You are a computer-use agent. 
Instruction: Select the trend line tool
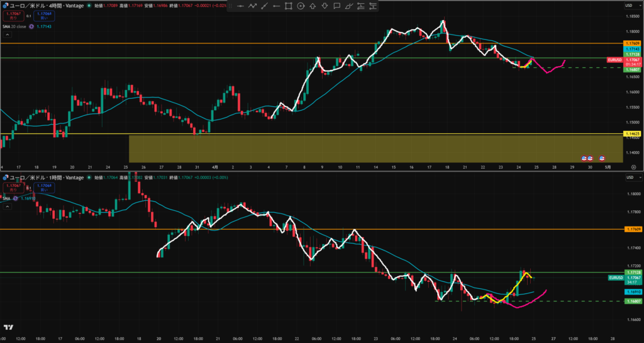click(265, 6)
